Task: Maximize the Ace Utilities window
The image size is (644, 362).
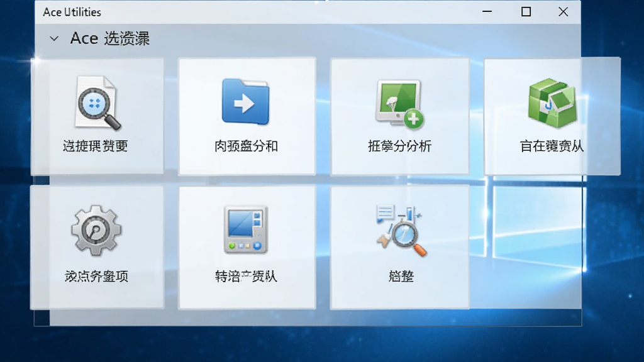Action: point(526,12)
